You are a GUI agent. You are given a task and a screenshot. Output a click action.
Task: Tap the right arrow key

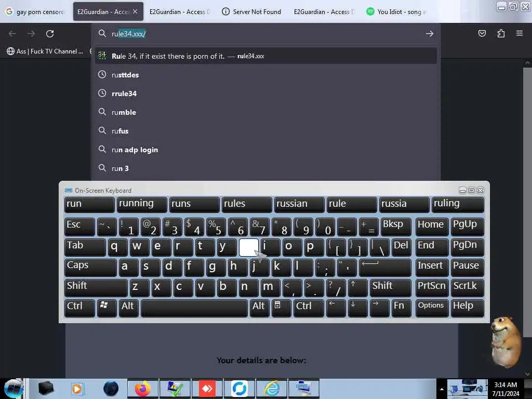(x=379, y=308)
